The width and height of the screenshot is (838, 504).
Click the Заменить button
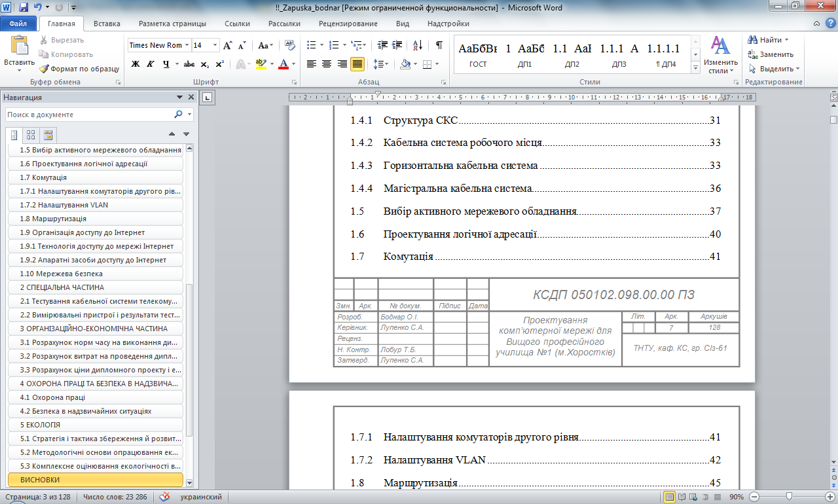coord(771,54)
